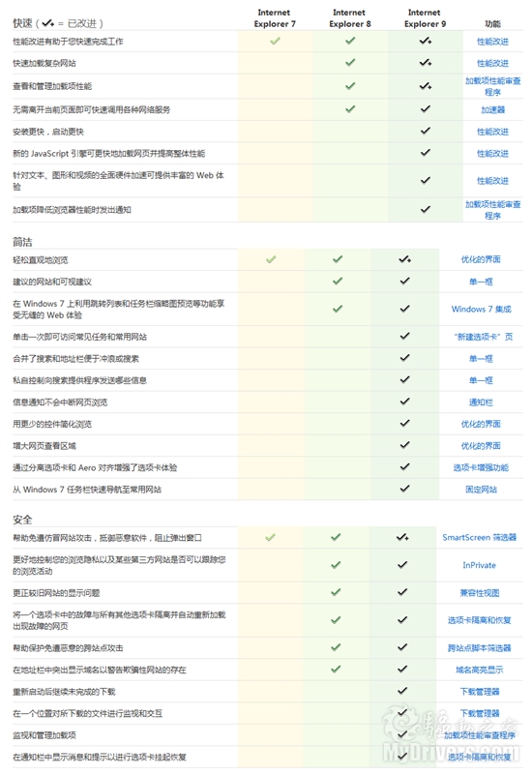Viewport: 532px width, 775px height.
Task: Click the IE9 checkmark in 用更少的控件简化浏览 row
Action: (x=404, y=423)
